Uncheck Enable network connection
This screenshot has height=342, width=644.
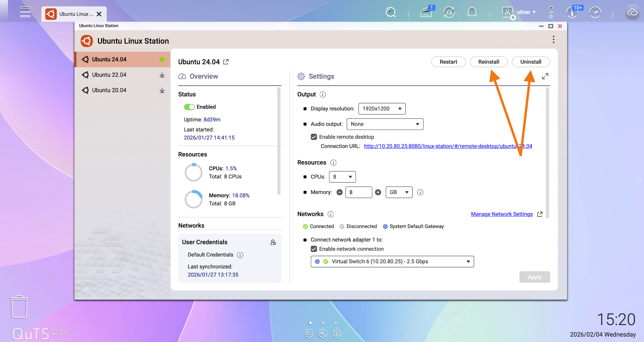[x=314, y=249]
